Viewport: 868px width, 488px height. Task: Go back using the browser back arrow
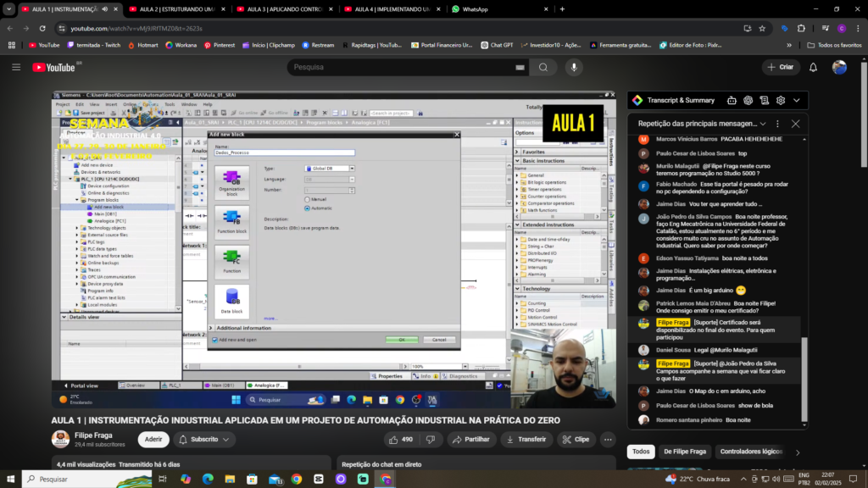[10, 28]
